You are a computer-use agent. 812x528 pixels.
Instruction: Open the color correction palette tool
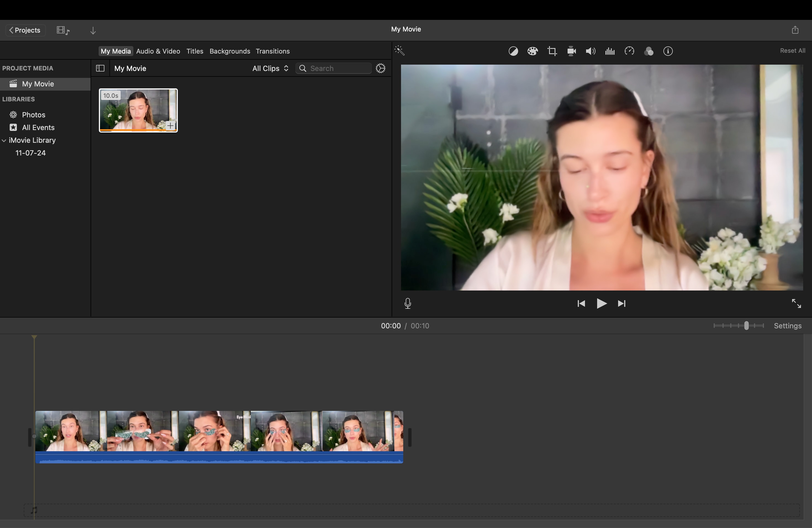coord(532,51)
